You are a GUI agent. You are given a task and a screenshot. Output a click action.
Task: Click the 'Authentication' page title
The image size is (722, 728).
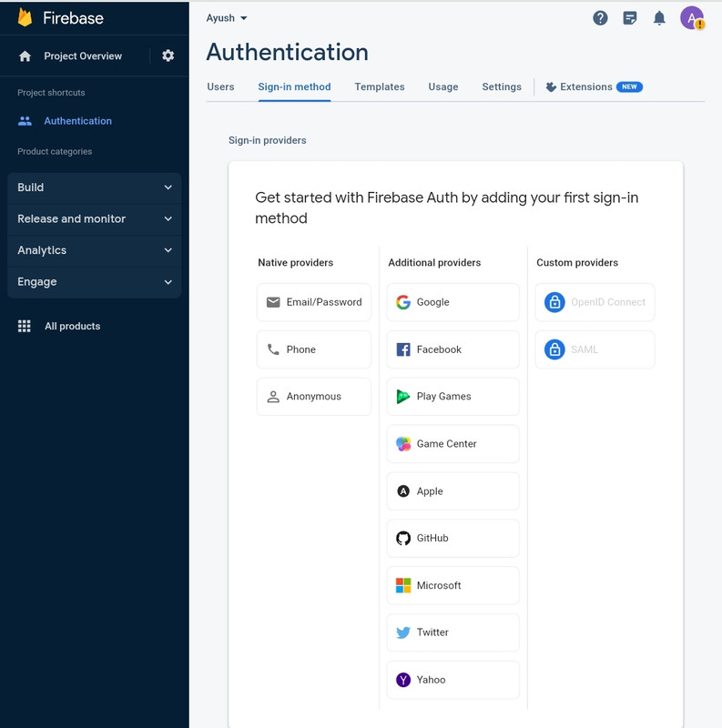click(x=287, y=52)
